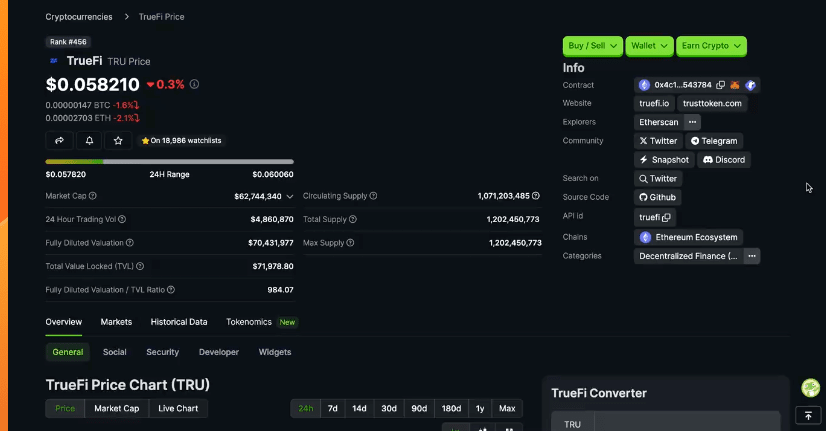Click MetaMask fox icon in Contract row
The height and width of the screenshot is (431, 826).
click(735, 85)
